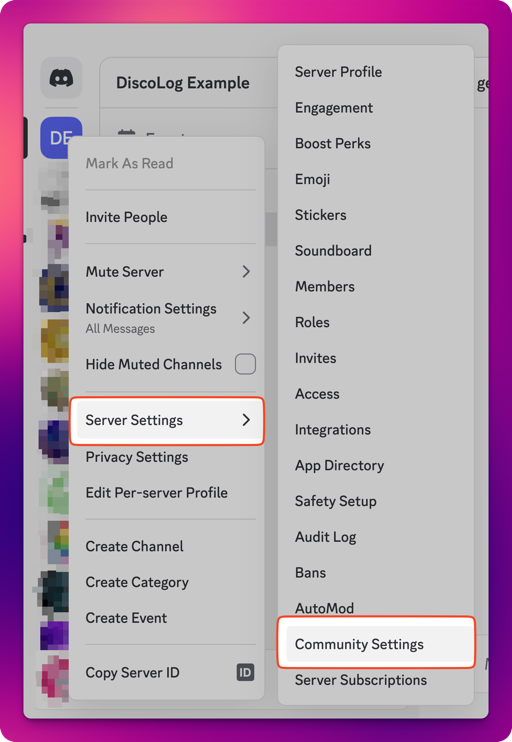Toggle the Hide Muted Channels checkbox
Viewport: 512px width, 742px height.
tap(245, 364)
